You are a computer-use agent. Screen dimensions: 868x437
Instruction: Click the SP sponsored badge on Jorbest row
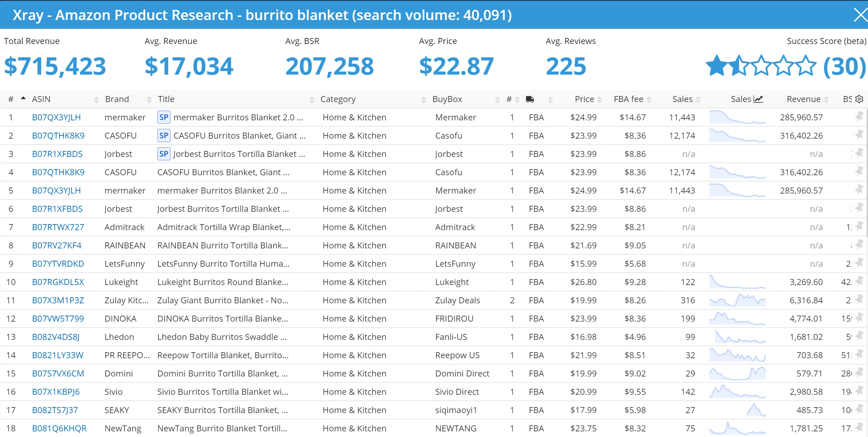[164, 154]
